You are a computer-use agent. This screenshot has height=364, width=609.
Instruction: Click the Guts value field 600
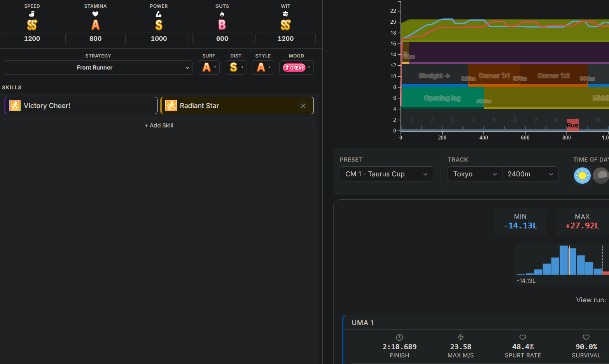[x=222, y=38]
